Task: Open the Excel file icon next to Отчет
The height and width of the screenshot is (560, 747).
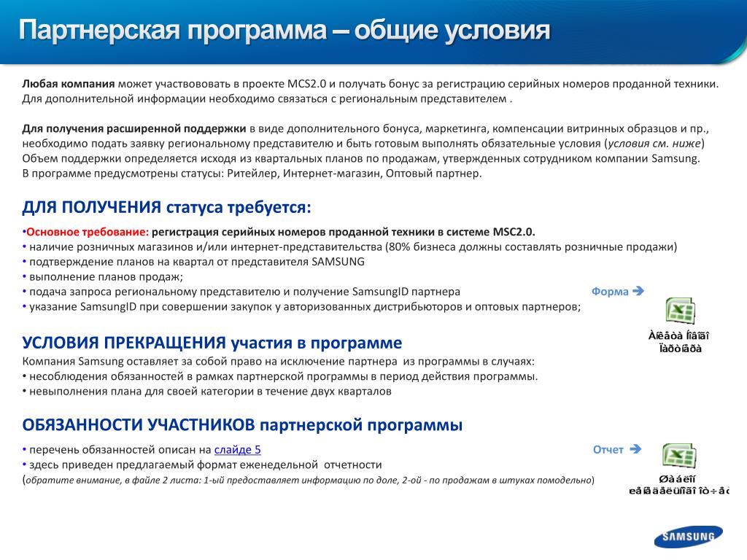Action: tap(679, 455)
